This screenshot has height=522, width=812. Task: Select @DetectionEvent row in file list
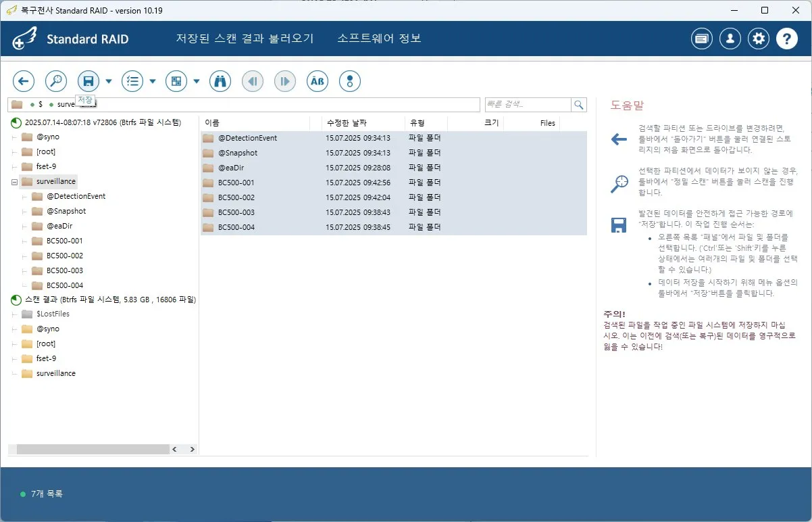point(394,138)
